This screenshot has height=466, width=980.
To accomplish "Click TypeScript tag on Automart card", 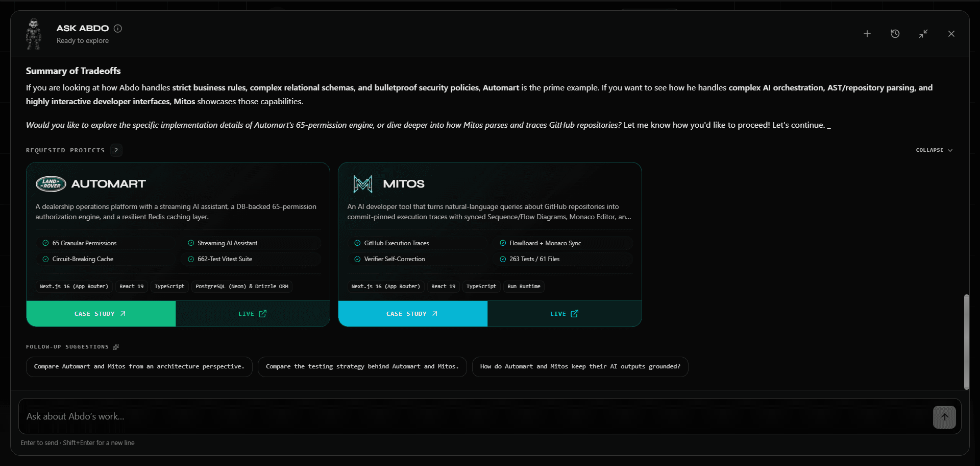I will [169, 287].
